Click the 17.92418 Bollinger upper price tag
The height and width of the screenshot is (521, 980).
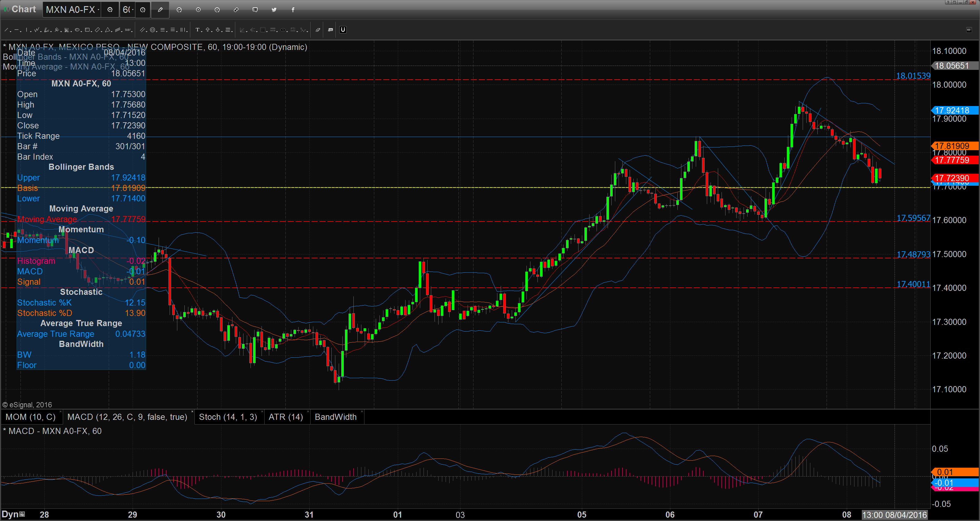(x=954, y=110)
